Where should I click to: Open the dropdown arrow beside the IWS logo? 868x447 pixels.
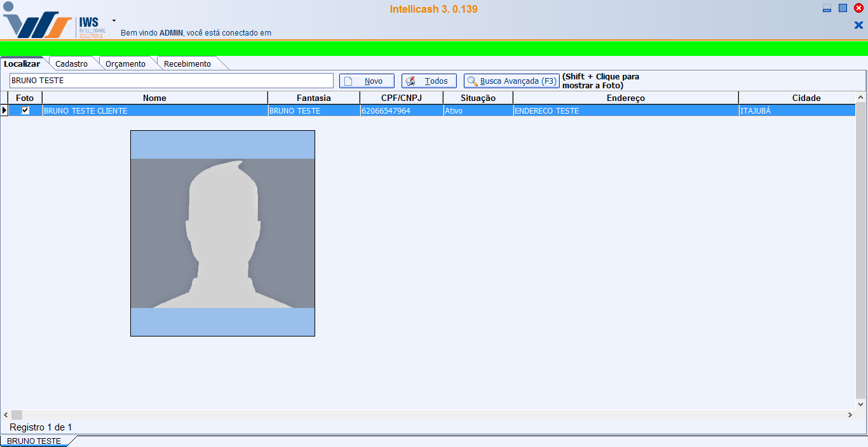[x=114, y=20]
